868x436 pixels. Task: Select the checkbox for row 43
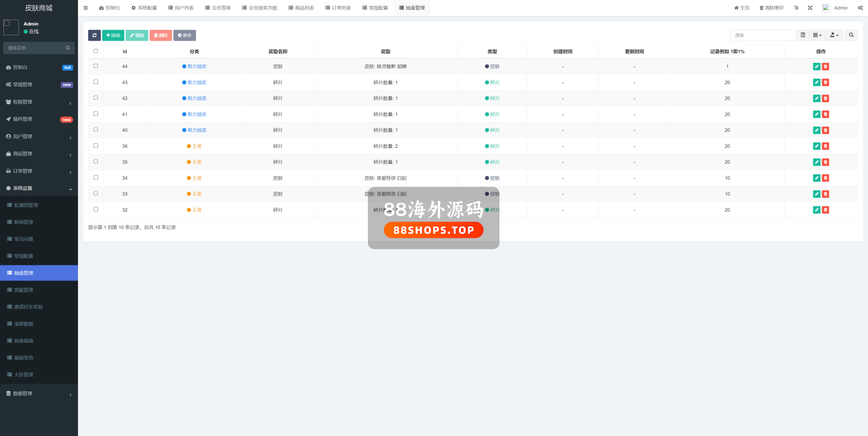coord(96,82)
